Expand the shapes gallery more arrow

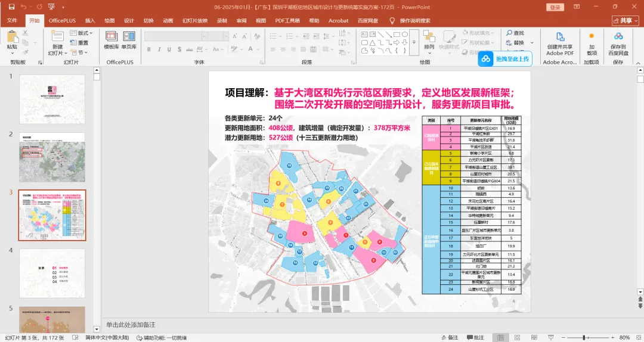coord(414,42)
